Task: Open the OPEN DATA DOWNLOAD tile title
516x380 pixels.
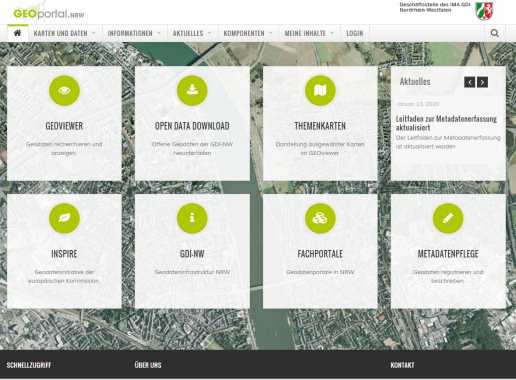Action: coord(192,126)
